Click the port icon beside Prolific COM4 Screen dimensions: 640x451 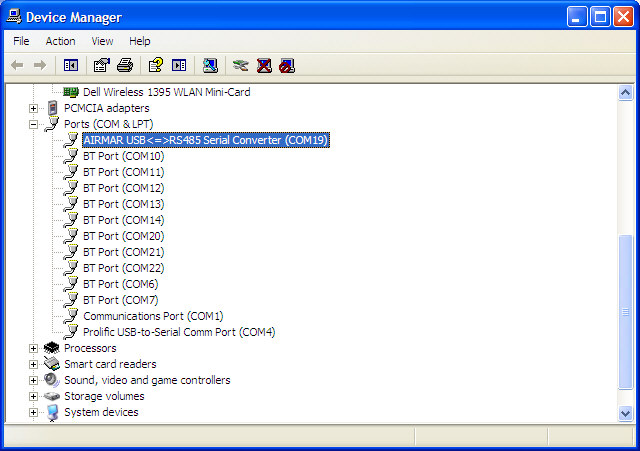pyautogui.click(x=71, y=332)
